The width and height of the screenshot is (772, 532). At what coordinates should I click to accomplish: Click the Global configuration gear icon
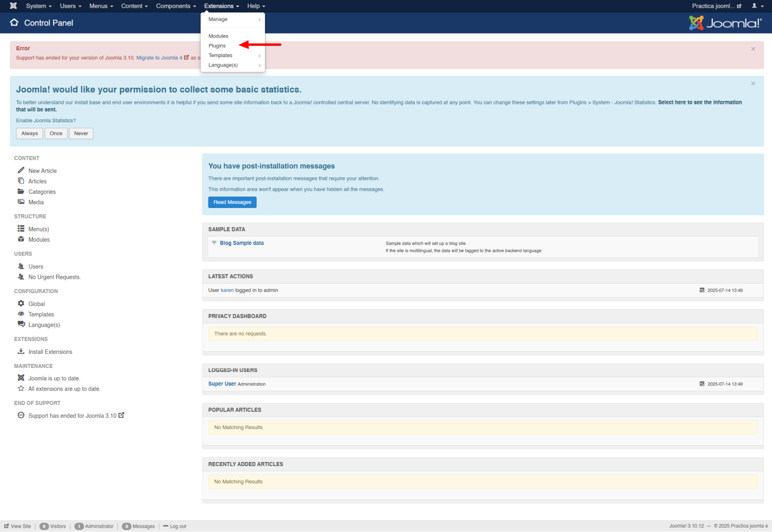21,303
